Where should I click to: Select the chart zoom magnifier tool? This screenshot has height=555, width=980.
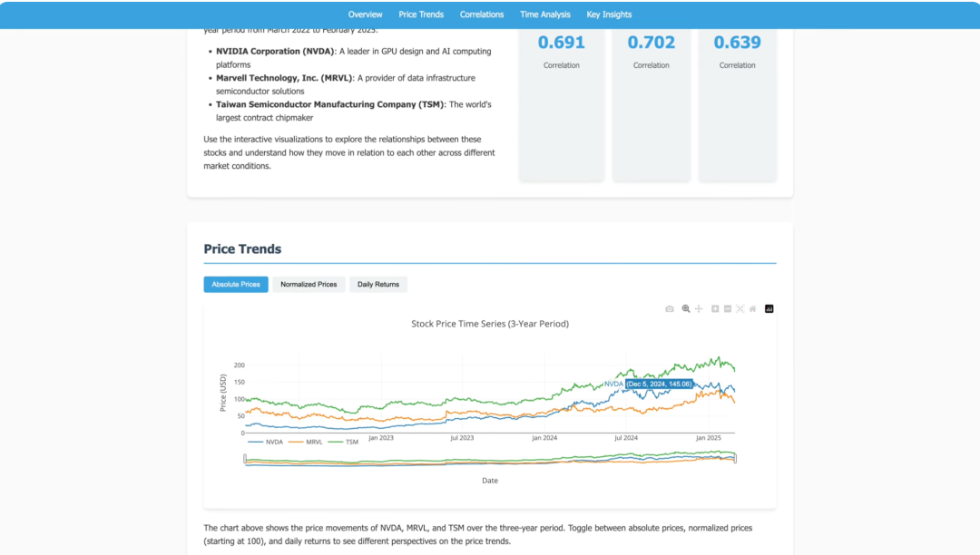(686, 309)
